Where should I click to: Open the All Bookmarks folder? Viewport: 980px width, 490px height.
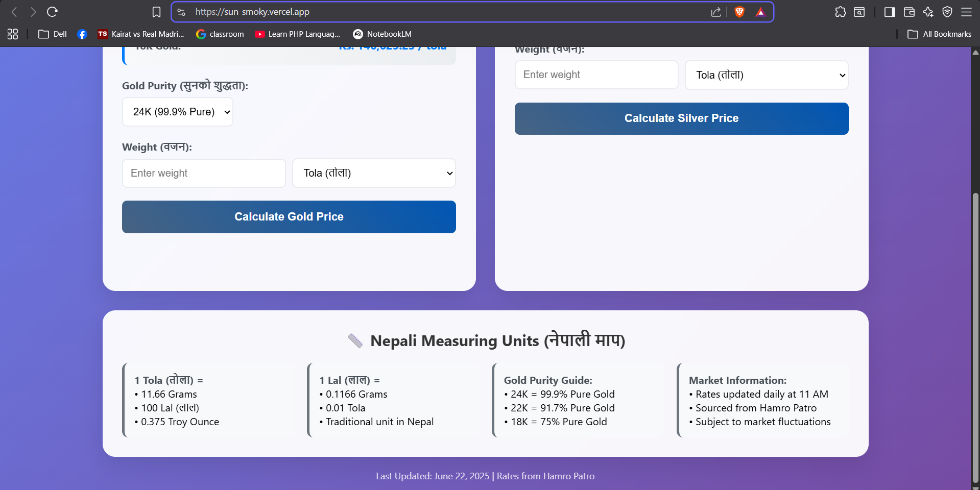click(939, 34)
